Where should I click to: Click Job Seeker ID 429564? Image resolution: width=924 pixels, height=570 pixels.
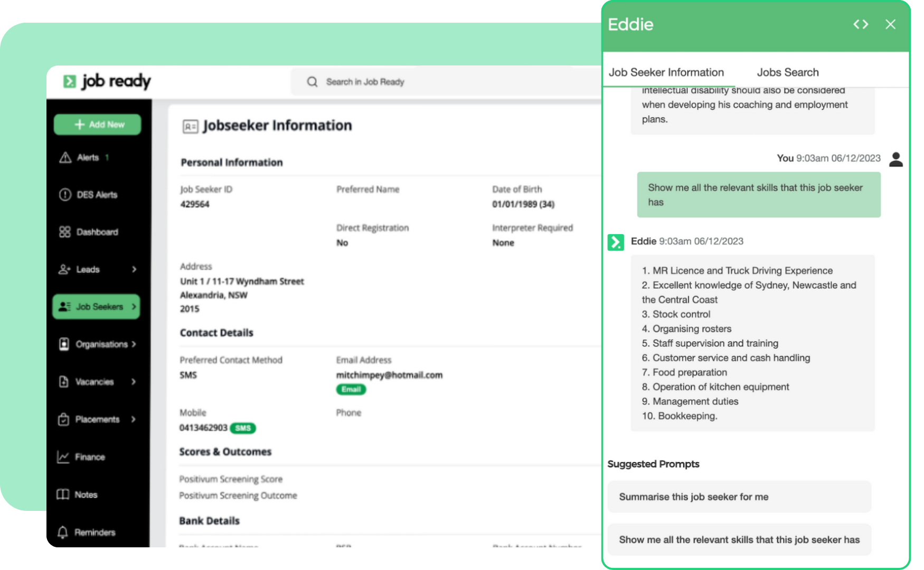point(195,204)
